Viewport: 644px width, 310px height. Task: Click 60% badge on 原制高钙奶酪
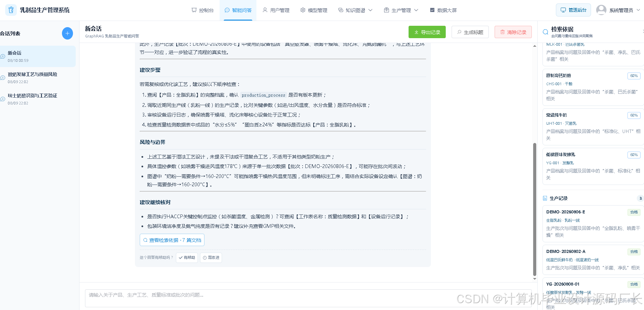point(634,76)
